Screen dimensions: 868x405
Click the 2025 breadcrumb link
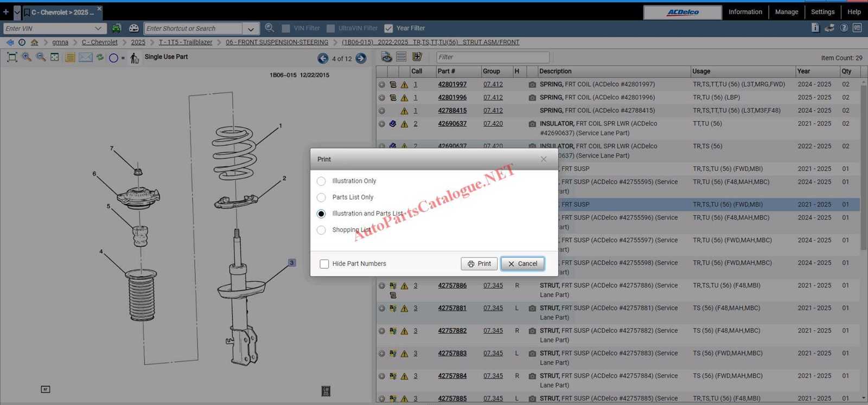138,42
